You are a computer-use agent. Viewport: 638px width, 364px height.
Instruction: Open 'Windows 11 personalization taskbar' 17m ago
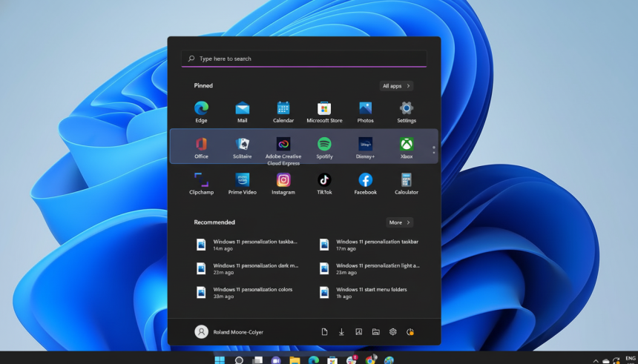[x=369, y=245]
